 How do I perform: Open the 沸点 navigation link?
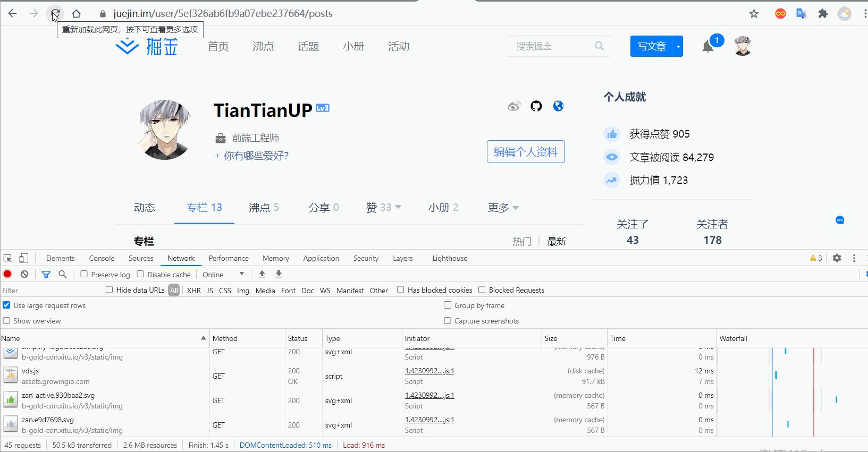263,47
